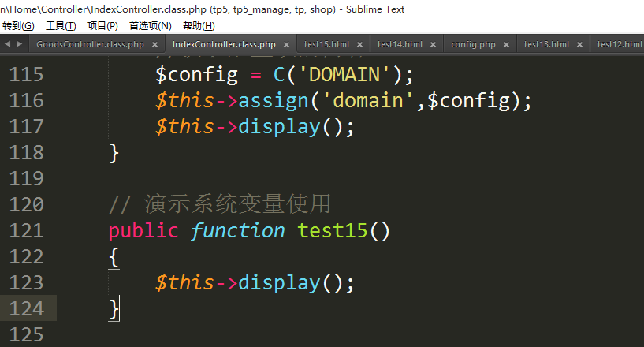
Task: Close the test14.html tab
Action: click(x=432, y=45)
